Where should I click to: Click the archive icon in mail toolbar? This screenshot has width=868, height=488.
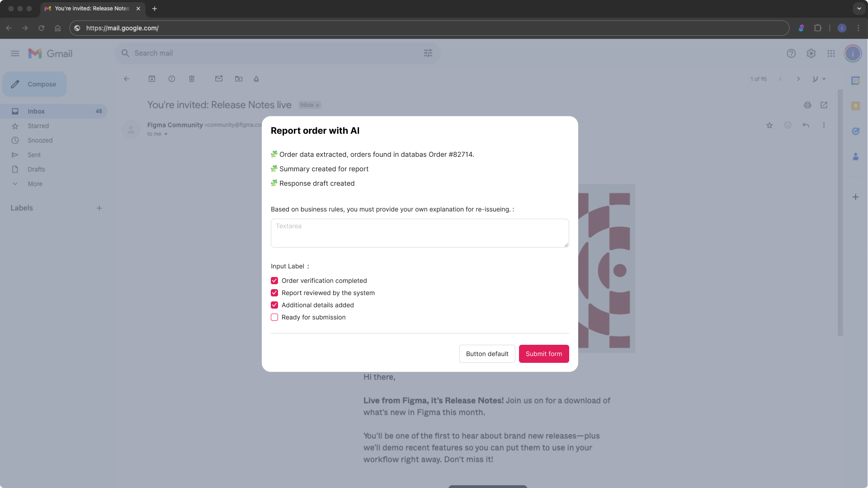coord(152,79)
